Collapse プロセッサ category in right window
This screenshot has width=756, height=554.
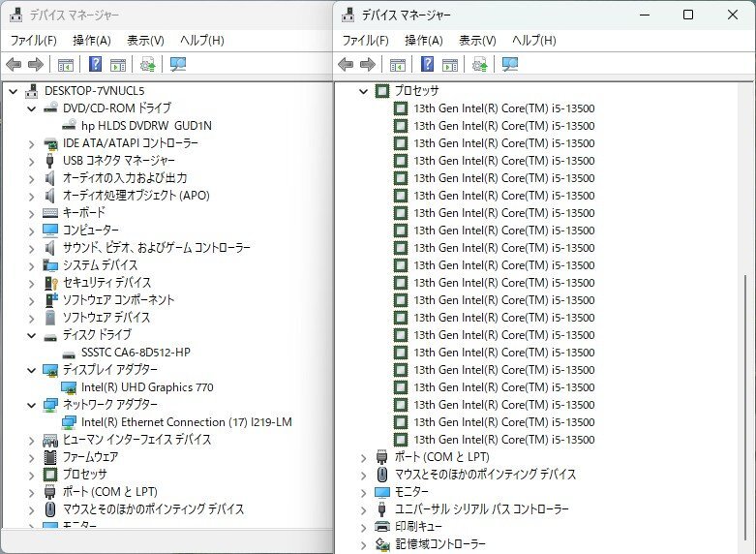[364, 91]
